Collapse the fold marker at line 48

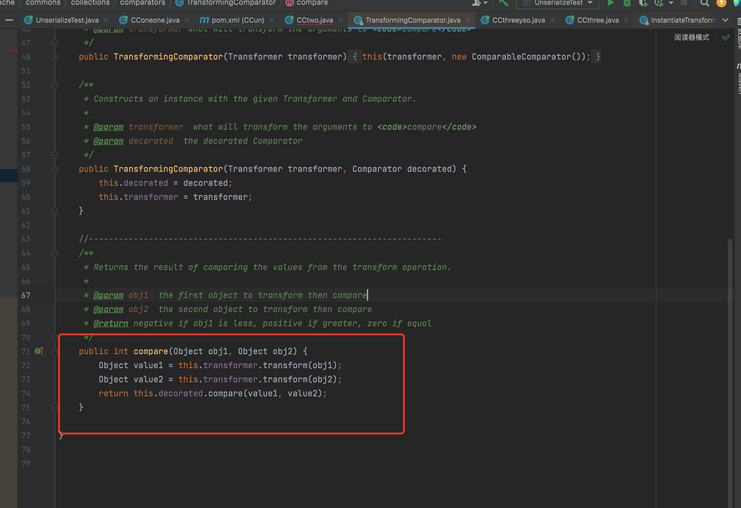pos(55,57)
